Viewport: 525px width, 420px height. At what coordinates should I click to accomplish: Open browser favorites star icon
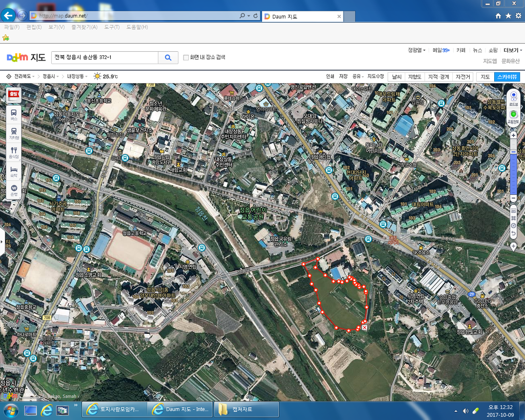[x=508, y=16]
